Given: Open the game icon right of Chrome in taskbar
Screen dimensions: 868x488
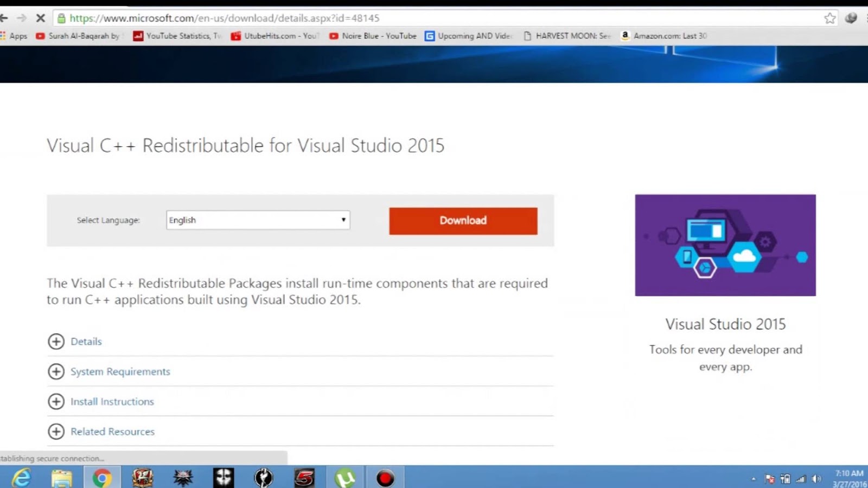Looking at the screenshot, I should click(x=143, y=478).
